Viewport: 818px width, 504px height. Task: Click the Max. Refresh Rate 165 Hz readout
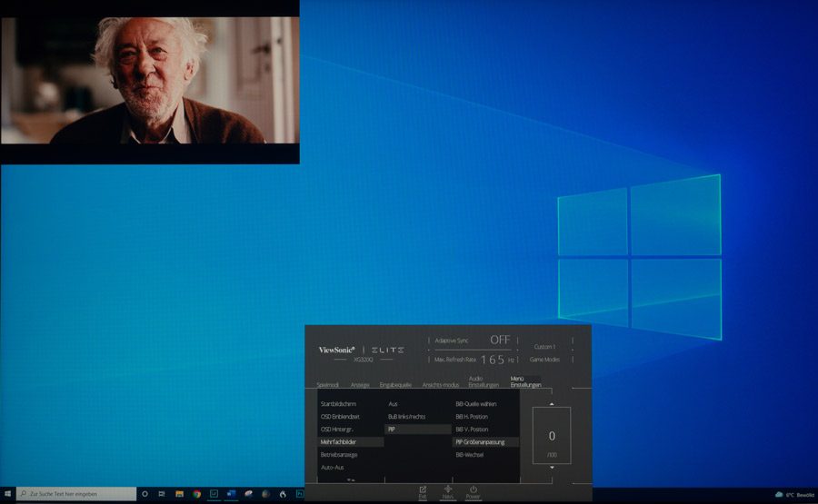(x=474, y=360)
